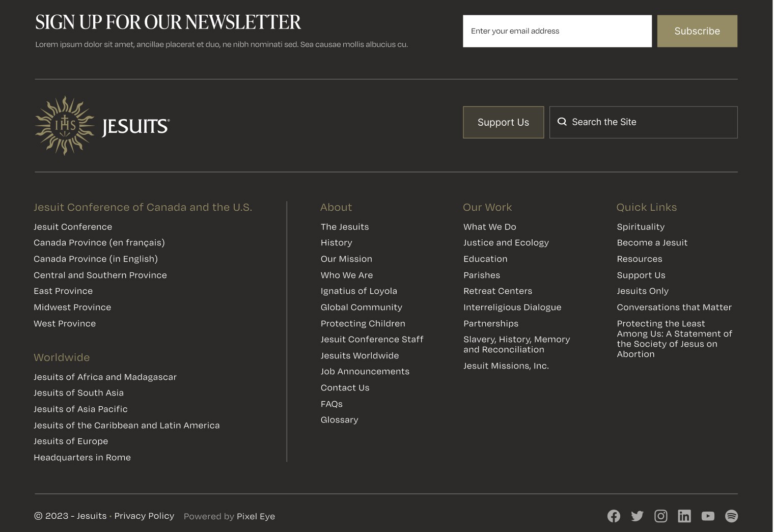Click the email address input field
Screen dimensions: 774x532
click(557, 31)
